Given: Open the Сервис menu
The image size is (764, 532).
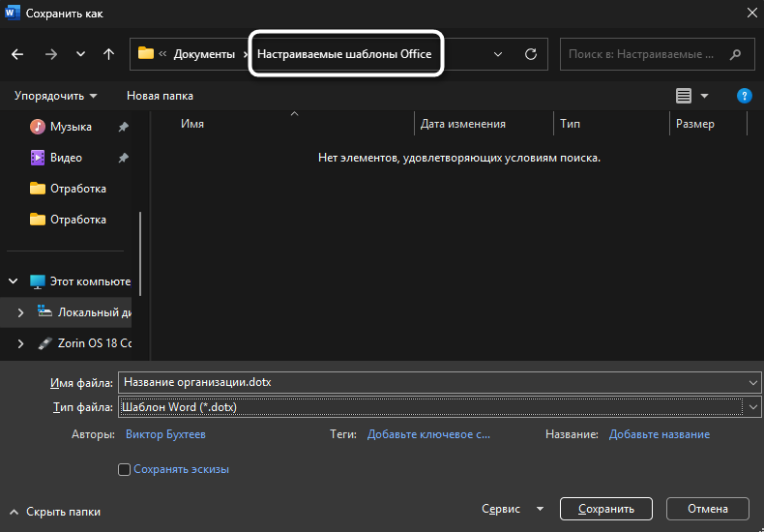Looking at the screenshot, I should point(511,509).
